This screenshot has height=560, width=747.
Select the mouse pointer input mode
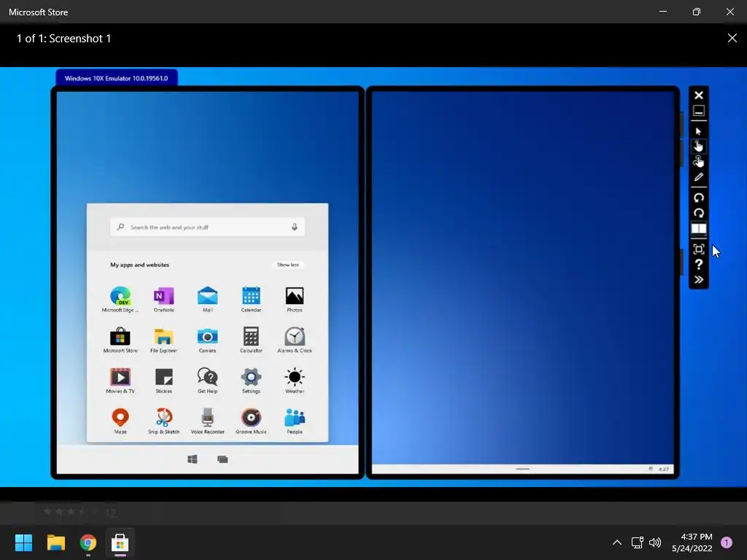tap(699, 131)
